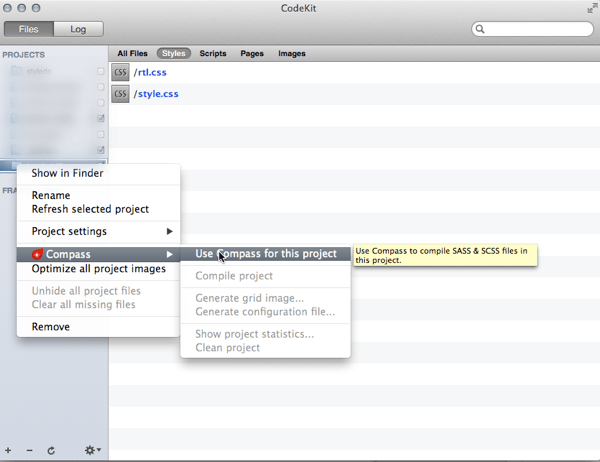This screenshot has height=462, width=600.
Task: Choose Remove from the context menu
Action: tap(98, 327)
